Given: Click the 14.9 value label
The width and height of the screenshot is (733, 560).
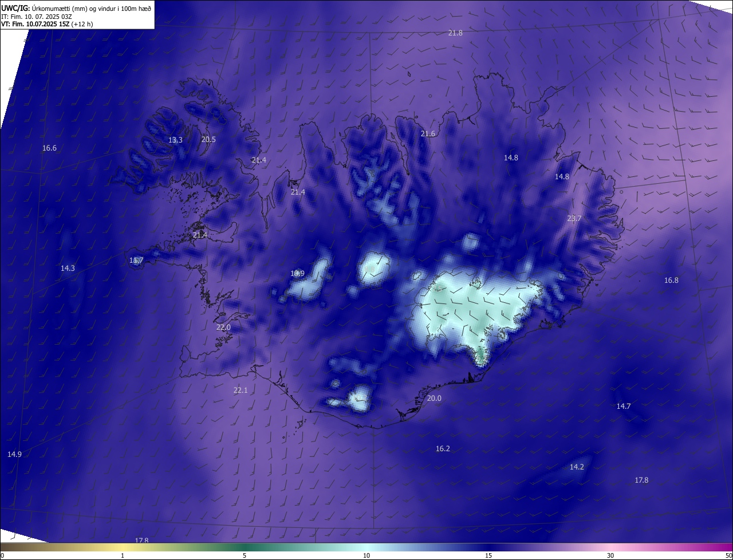Looking at the screenshot, I should coord(14,455).
